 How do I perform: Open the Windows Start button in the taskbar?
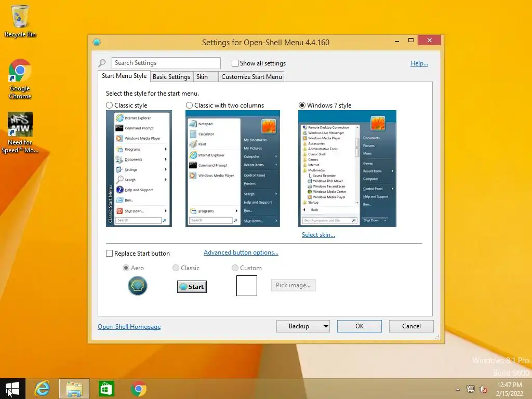point(12,389)
